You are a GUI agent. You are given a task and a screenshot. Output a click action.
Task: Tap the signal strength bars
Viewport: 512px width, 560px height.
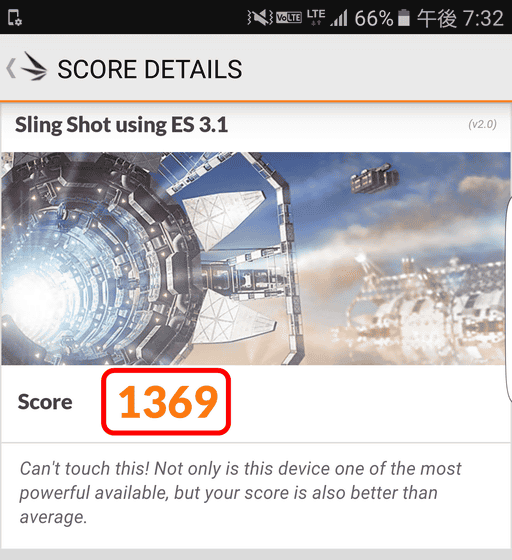339,18
